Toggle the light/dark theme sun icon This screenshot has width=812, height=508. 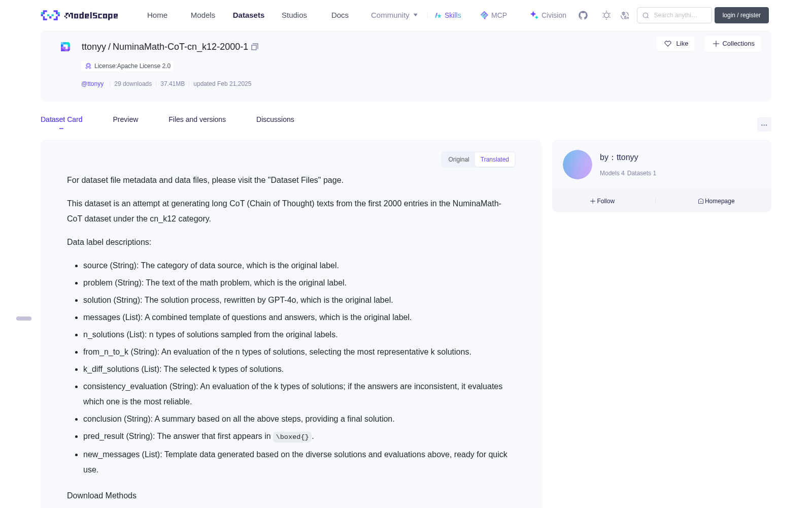(x=606, y=15)
